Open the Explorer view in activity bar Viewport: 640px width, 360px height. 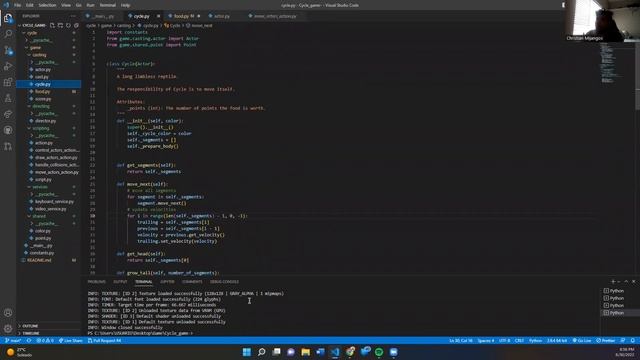(x=8, y=18)
